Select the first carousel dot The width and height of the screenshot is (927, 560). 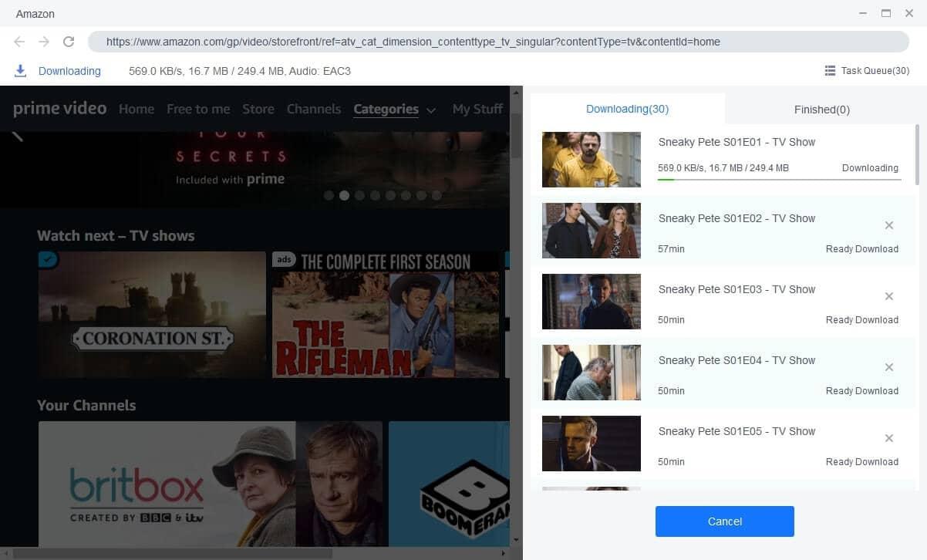coord(329,195)
